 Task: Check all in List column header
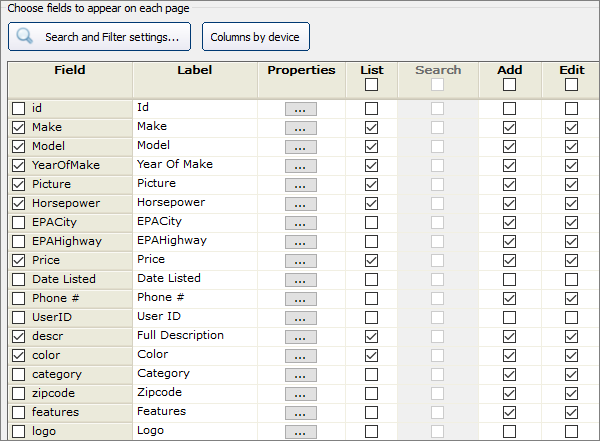[x=371, y=85]
